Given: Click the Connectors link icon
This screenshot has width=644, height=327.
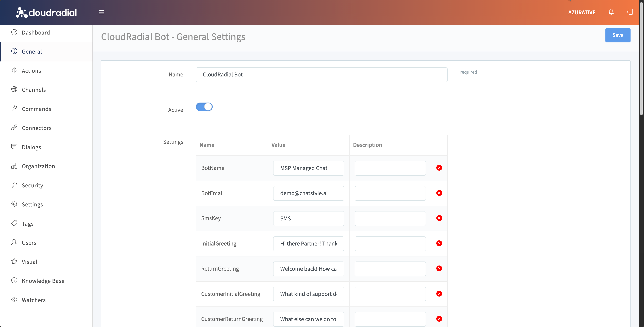Looking at the screenshot, I should tap(14, 127).
